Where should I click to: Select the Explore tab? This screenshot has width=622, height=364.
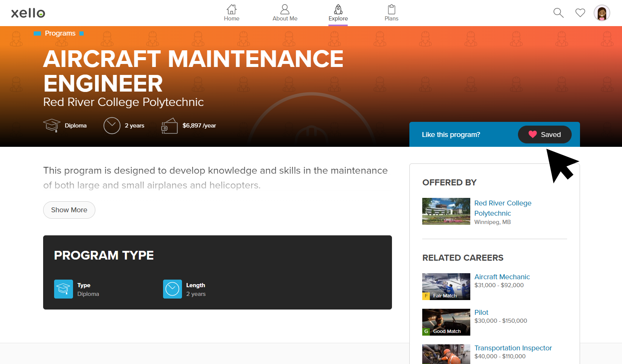338,13
